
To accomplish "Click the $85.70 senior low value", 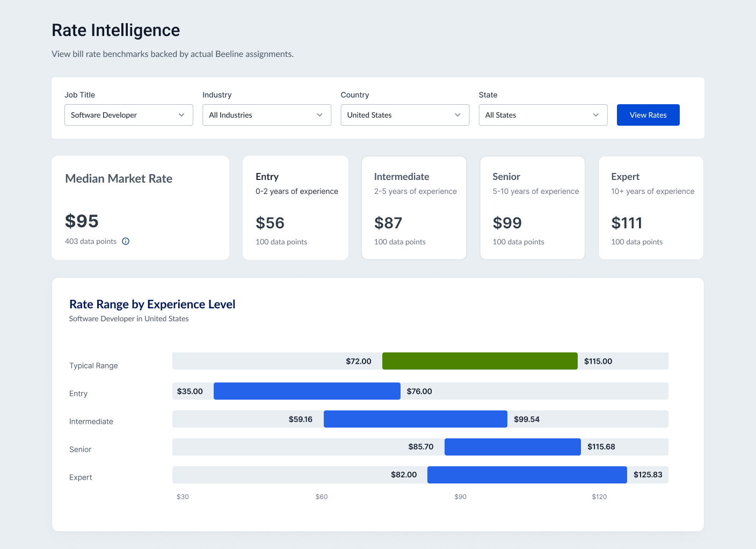I will 421,447.
